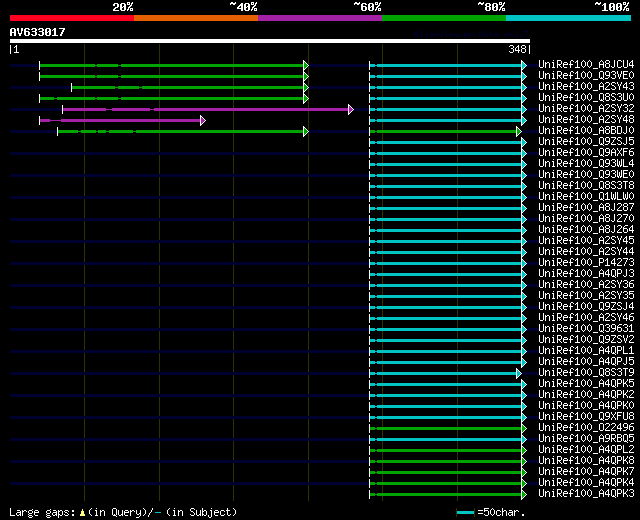640x520 pixels.
Task: Click the red 20% identity legend segment
Action: [x=71, y=17]
